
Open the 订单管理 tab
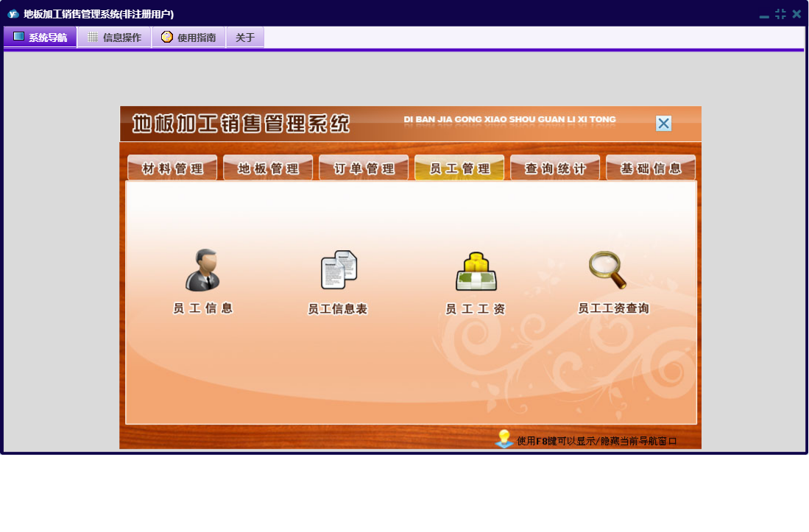tap(364, 169)
